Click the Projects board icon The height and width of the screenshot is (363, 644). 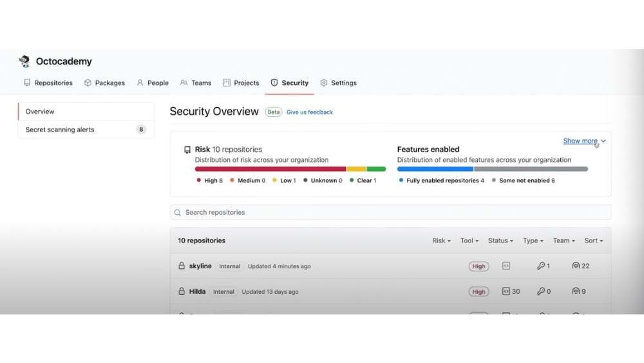(x=226, y=83)
